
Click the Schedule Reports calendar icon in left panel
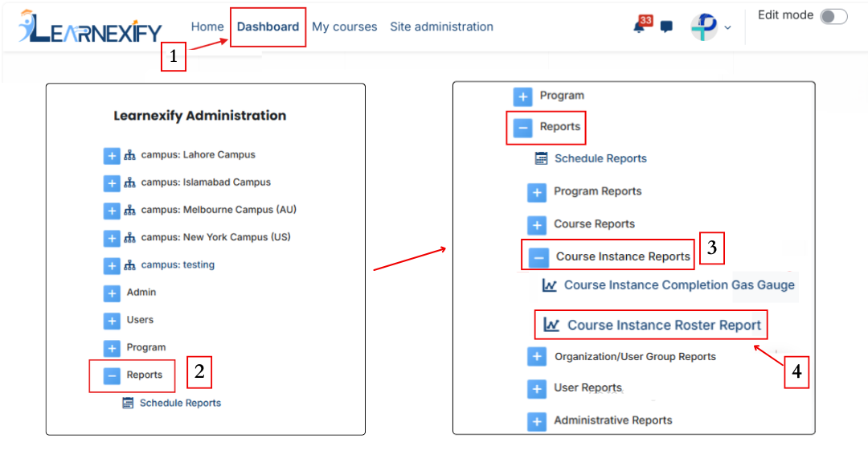pos(128,403)
